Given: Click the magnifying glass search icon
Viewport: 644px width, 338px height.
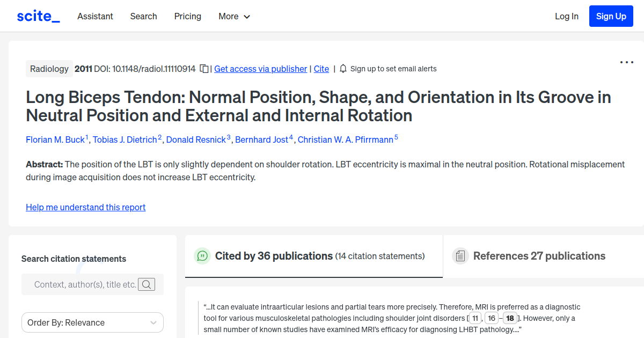Looking at the screenshot, I should (146, 284).
